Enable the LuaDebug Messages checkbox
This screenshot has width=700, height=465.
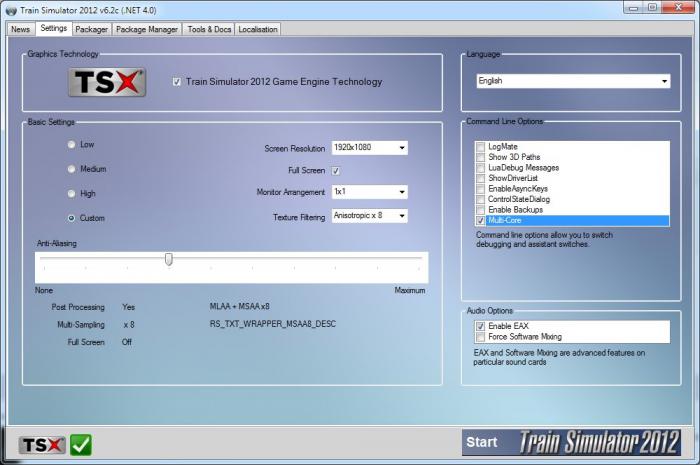pyautogui.click(x=480, y=168)
